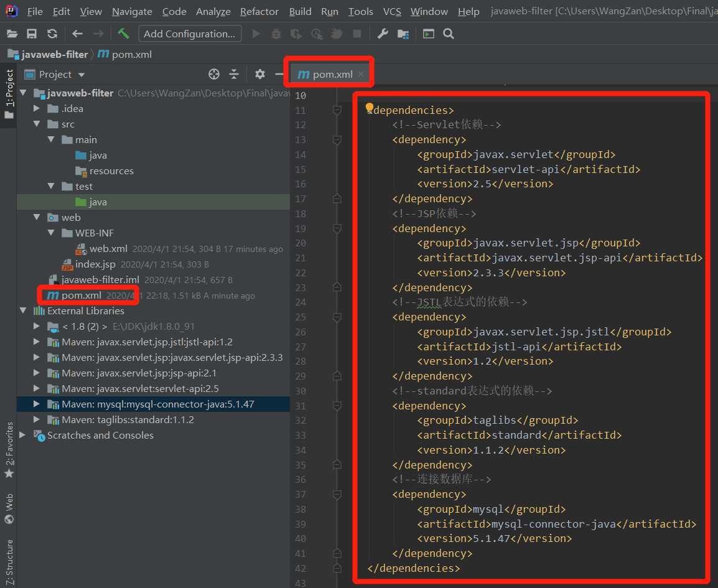Click the Debug bug icon

pyautogui.click(x=276, y=34)
